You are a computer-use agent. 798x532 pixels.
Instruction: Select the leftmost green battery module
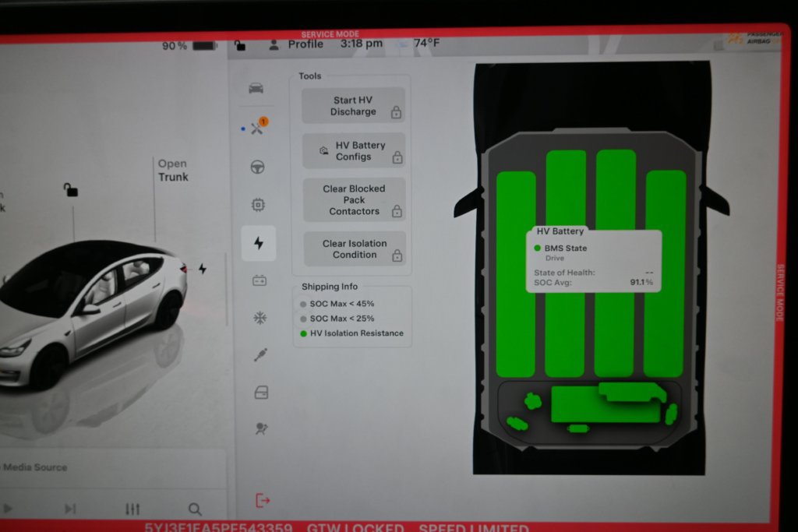coord(516,275)
